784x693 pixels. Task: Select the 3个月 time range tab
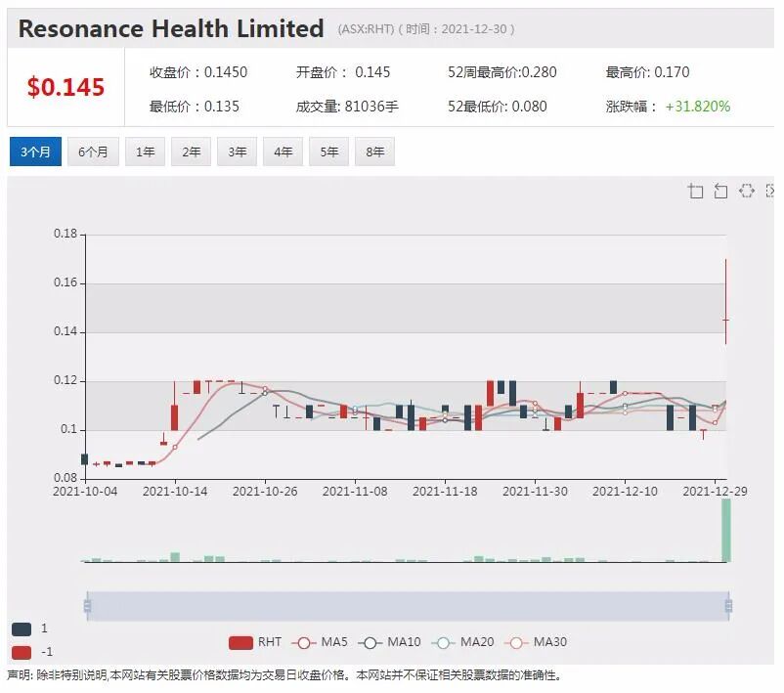(x=35, y=152)
